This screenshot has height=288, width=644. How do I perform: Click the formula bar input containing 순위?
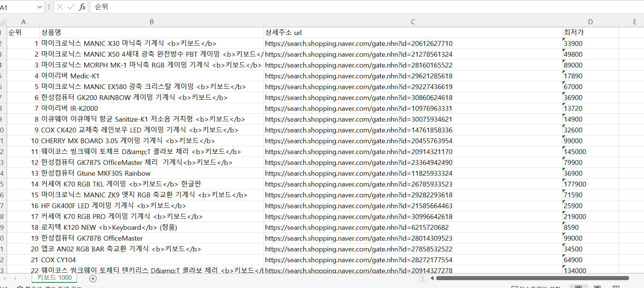[367, 7]
